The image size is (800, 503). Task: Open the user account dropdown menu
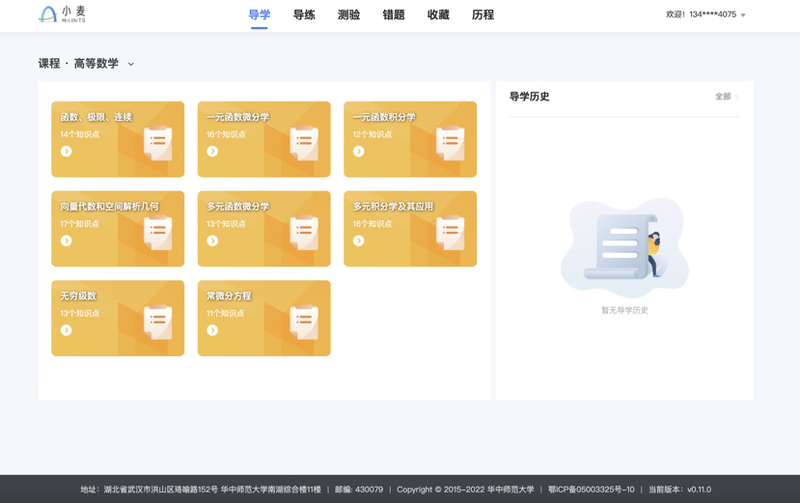(743, 16)
